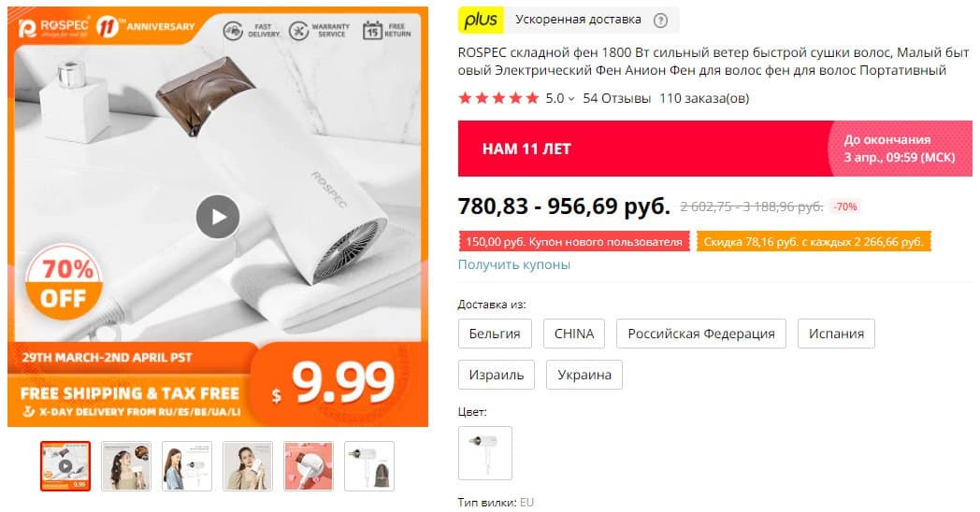The height and width of the screenshot is (512, 980).
Task: View thumbnail of woman with curly hair
Action: point(126,466)
